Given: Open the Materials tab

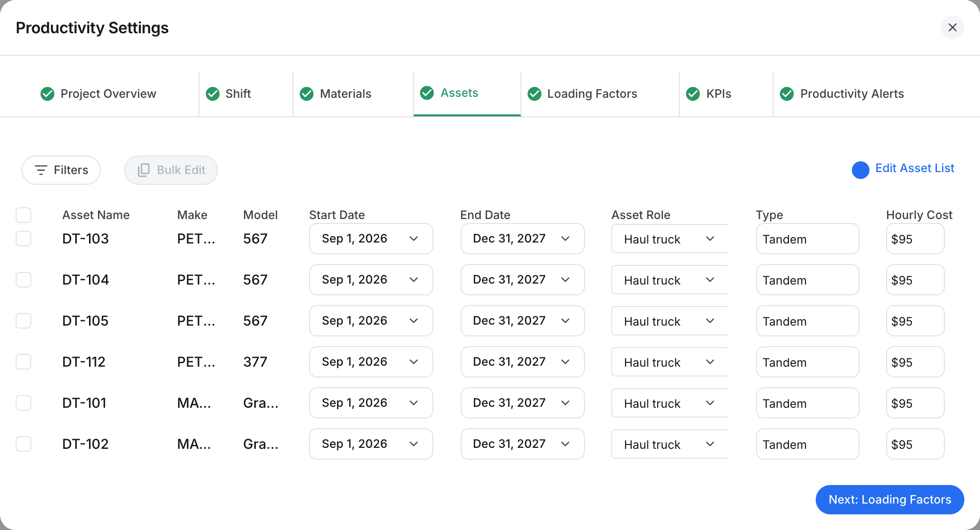Looking at the screenshot, I should pos(353,93).
